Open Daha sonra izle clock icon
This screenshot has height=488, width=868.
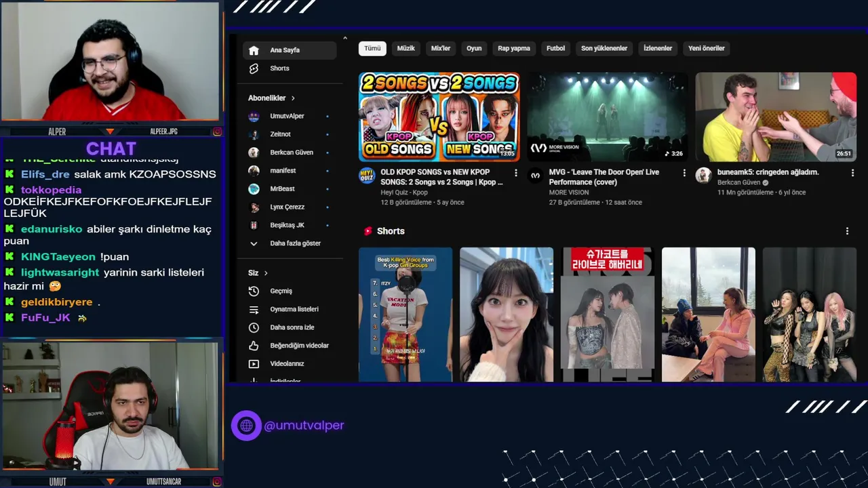(x=254, y=327)
